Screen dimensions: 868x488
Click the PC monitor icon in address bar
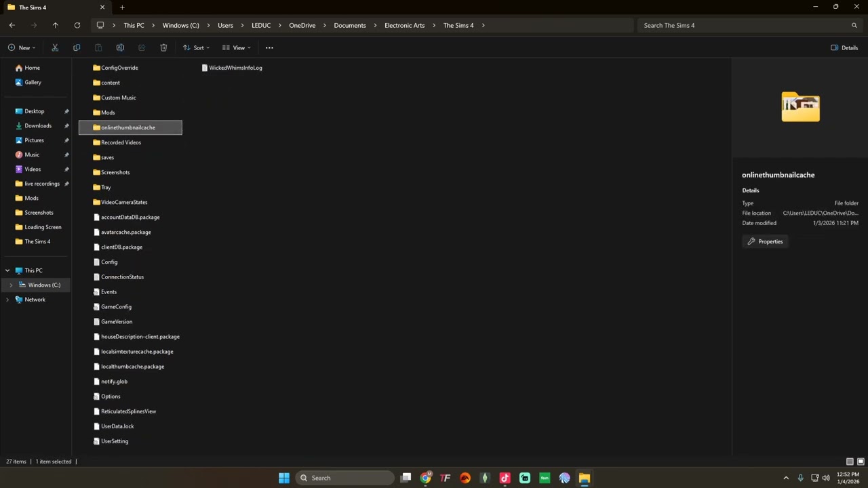click(100, 25)
